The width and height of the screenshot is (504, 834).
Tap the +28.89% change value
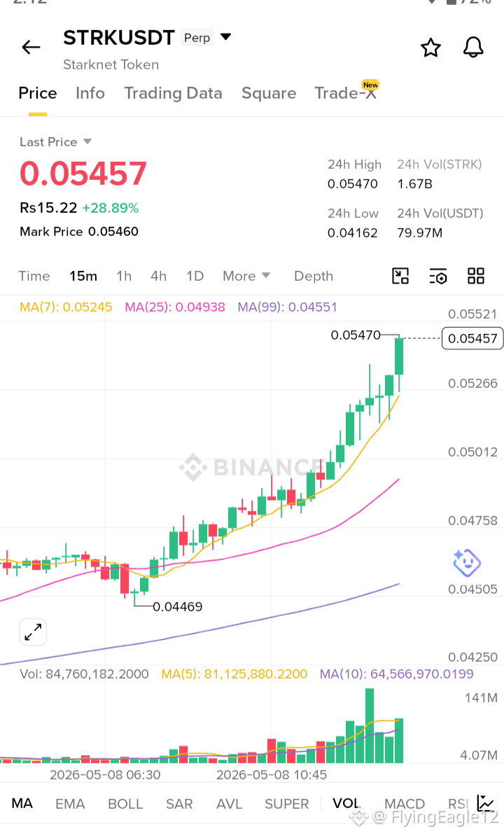coord(111,208)
